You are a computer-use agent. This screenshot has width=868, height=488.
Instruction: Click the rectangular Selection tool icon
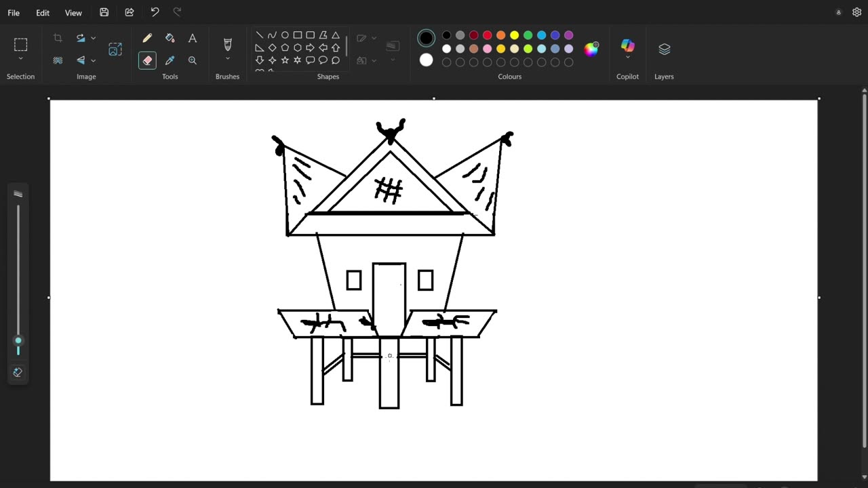click(20, 45)
